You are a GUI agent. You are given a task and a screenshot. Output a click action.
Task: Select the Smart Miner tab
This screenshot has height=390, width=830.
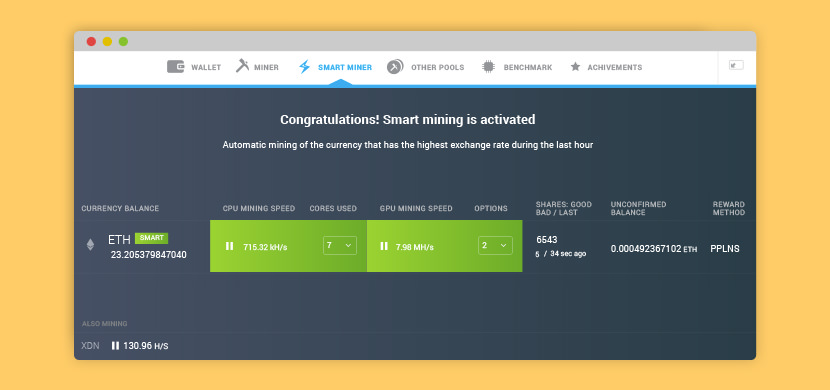coord(335,67)
